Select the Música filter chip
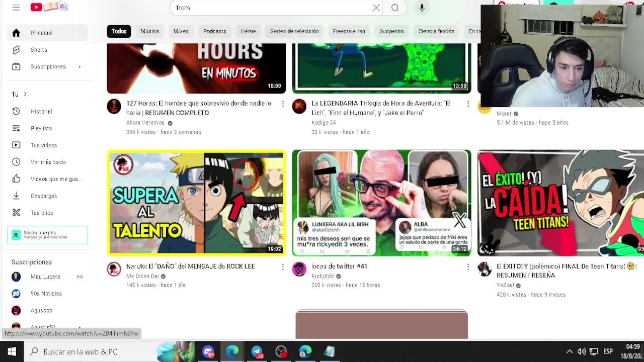 coord(149,31)
